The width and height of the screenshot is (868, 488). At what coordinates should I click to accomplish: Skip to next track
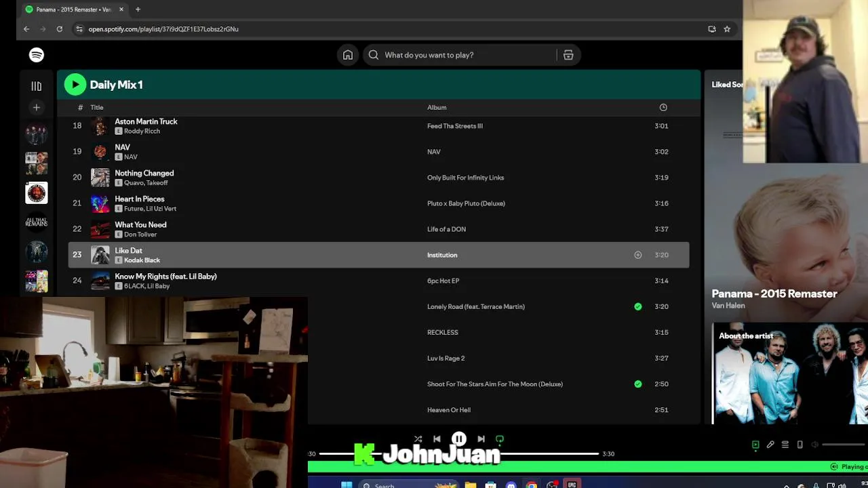coord(481,439)
